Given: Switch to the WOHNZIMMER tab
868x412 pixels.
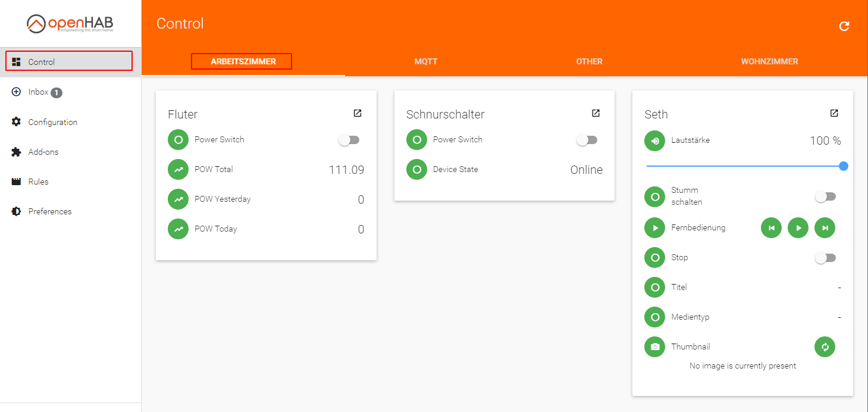Looking at the screenshot, I should coord(770,61).
